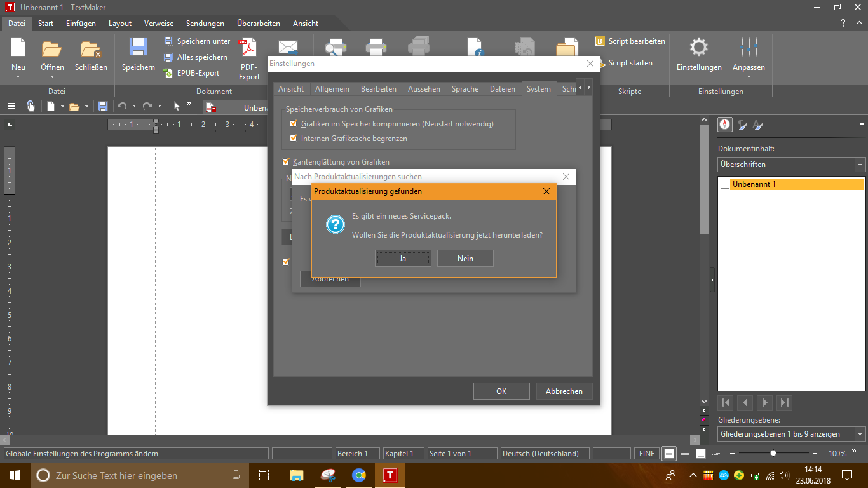Screen dimensions: 868x488
Task: Close the Produktaktualisierung gefunden dialog
Action: (x=546, y=191)
